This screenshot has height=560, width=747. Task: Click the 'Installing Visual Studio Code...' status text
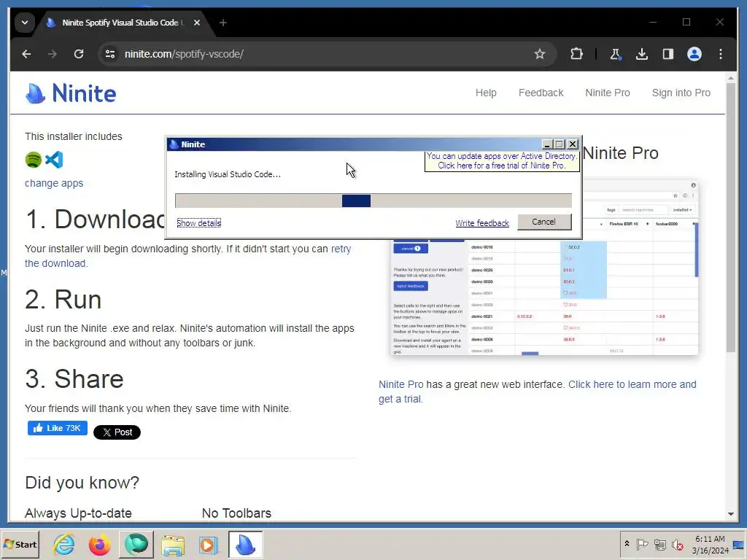(x=228, y=174)
